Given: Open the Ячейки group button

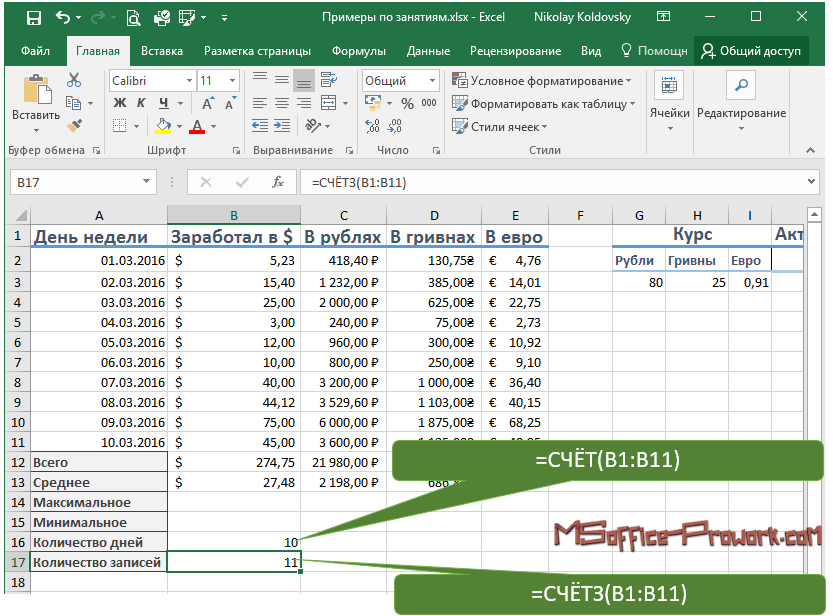Looking at the screenshot, I should (669, 102).
